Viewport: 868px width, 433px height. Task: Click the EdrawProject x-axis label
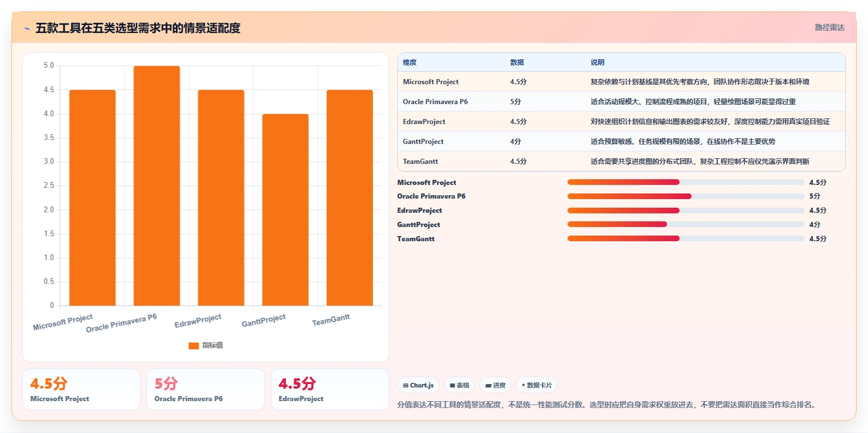click(x=198, y=321)
